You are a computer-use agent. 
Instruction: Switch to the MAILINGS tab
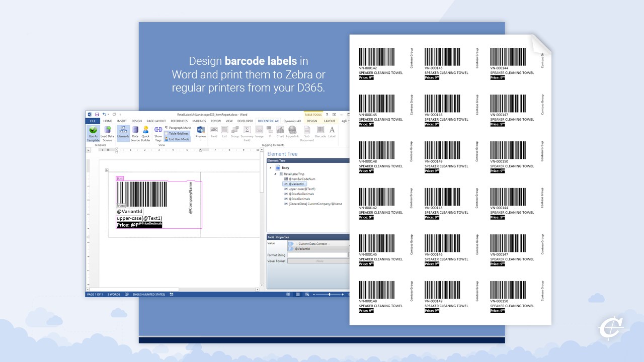[199, 121]
